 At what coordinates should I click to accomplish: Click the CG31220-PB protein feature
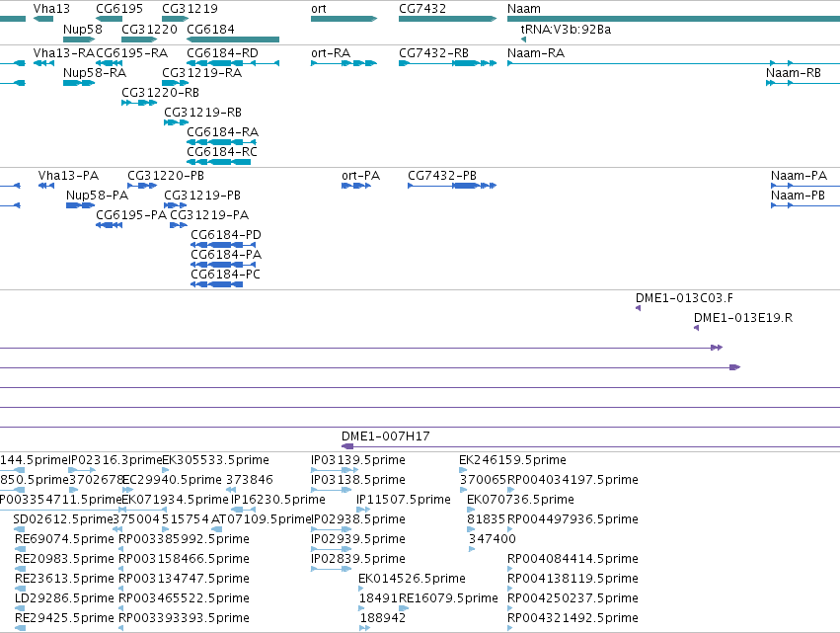click(142, 186)
